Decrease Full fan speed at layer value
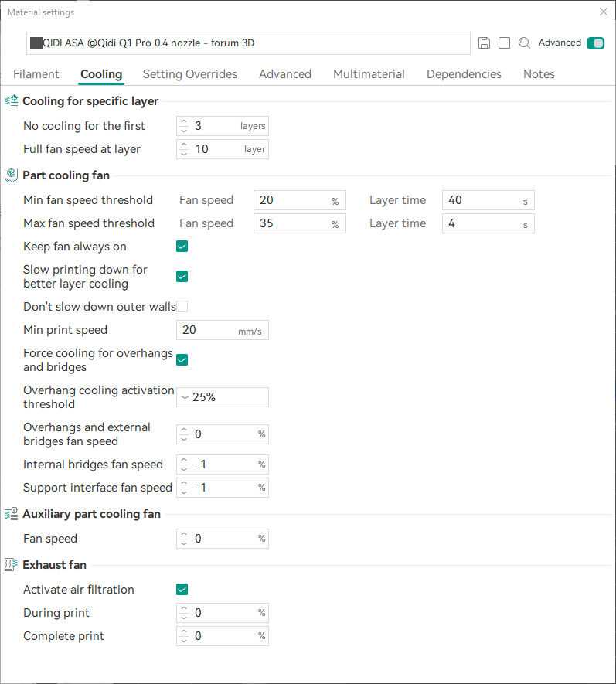 click(183, 153)
